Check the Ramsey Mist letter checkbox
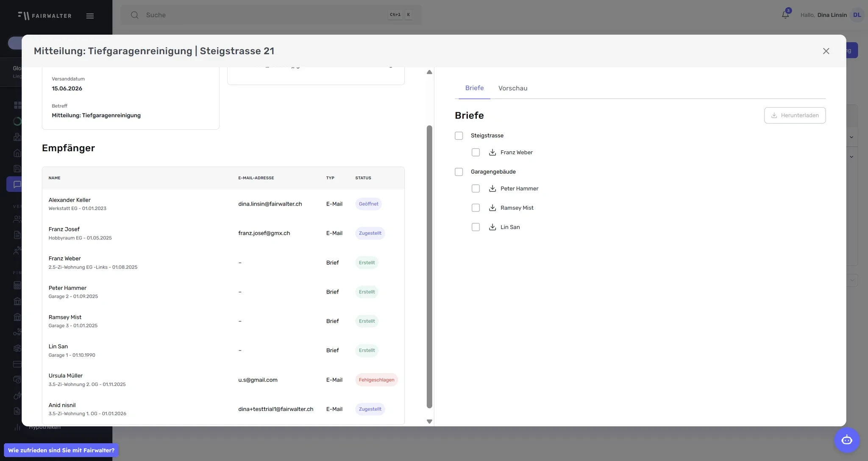The width and height of the screenshot is (868, 461). (476, 208)
